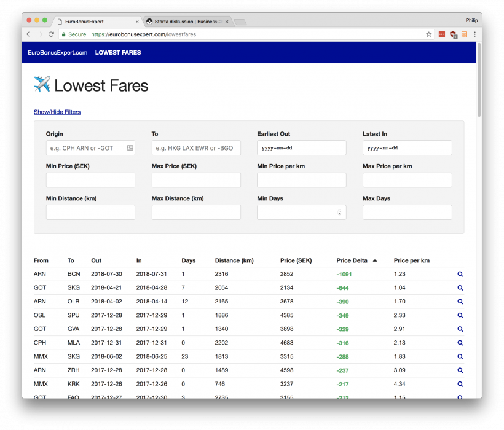Click the Earliest Out date field
The height and width of the screenshot is (430, 504).
point(301,147)
